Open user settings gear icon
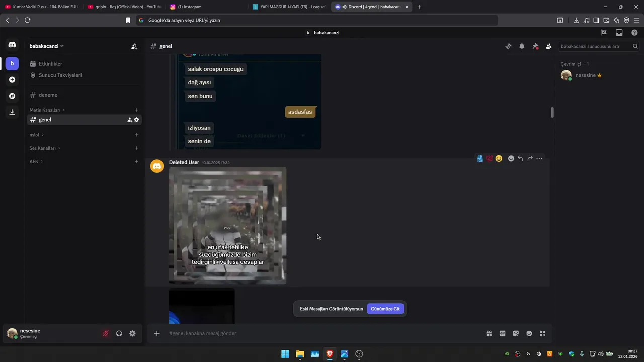Screen dimensions: 644x362 pos(132,333)
